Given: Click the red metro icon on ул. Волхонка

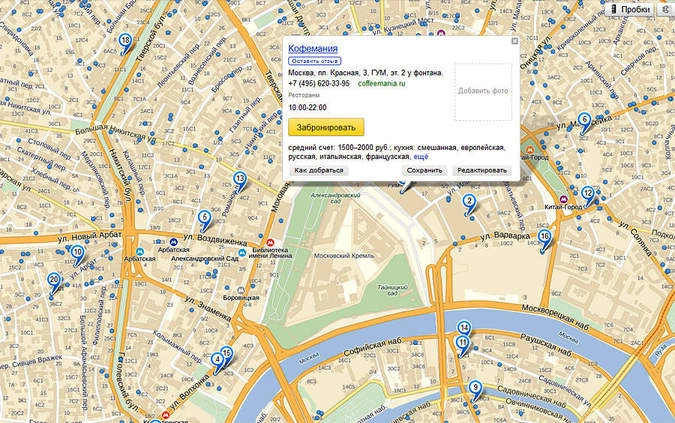Looking at the screenshot, I should (x=165, y=415).
